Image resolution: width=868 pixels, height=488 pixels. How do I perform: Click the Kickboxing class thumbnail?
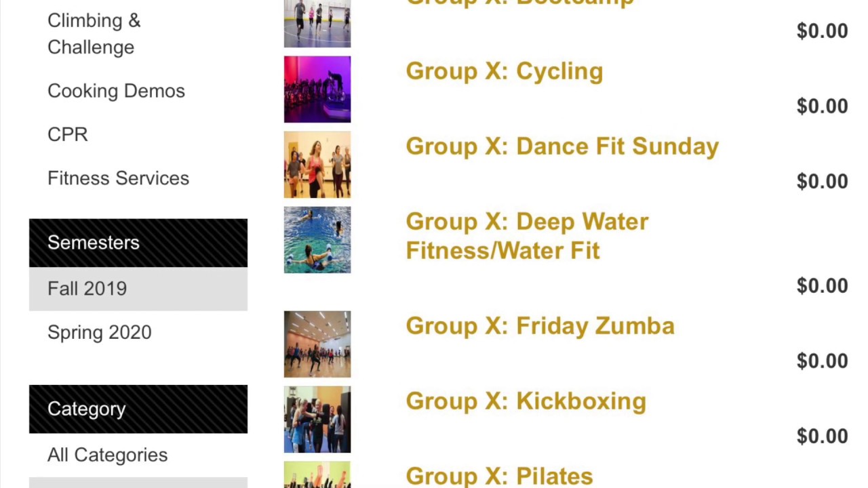coord(317,420)
